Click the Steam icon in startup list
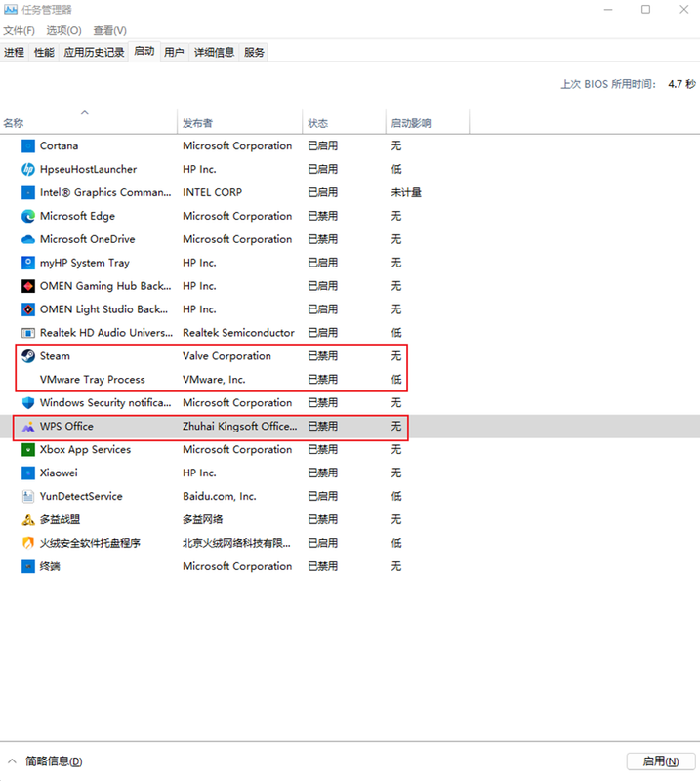 pos(28,356)
